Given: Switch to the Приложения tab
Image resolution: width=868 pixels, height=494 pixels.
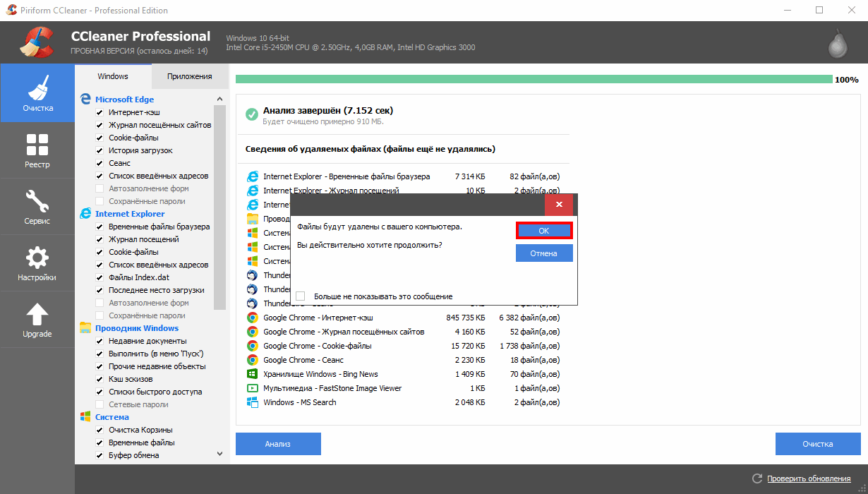Looking at the screenshot, I should [190, 76].
